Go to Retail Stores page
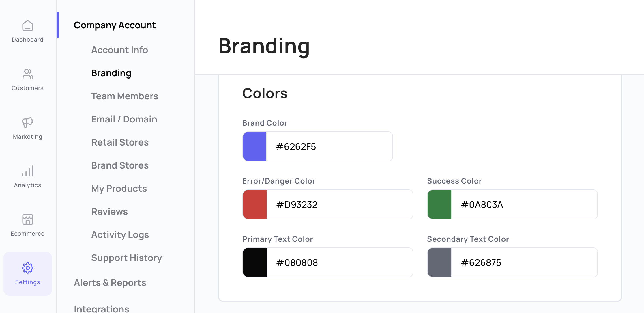 [x=120, y=142]
